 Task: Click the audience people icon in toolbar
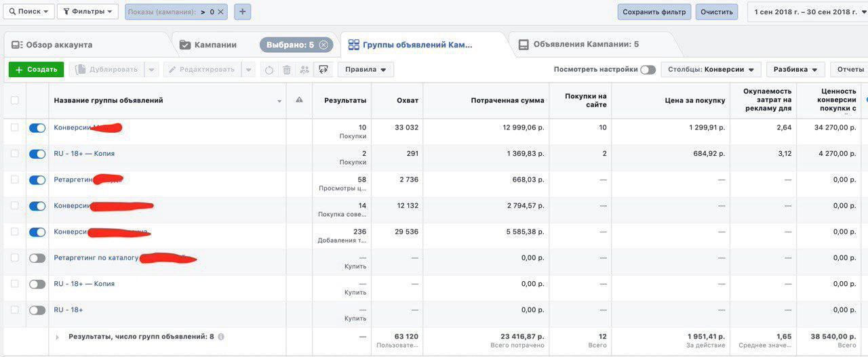(304, 70)
